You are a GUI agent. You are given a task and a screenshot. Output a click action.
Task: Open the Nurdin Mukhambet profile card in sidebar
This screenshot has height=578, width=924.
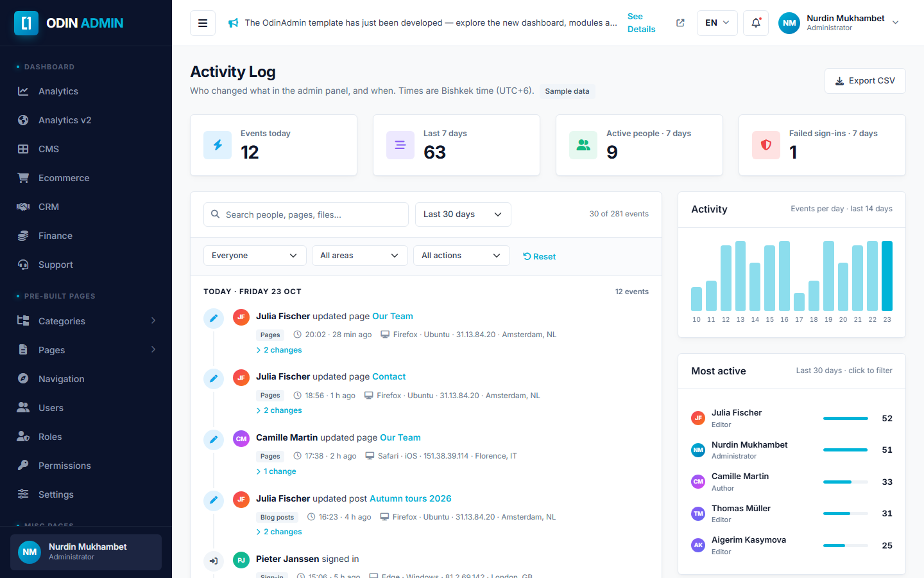pyautogui.click(x=86, y=552)
